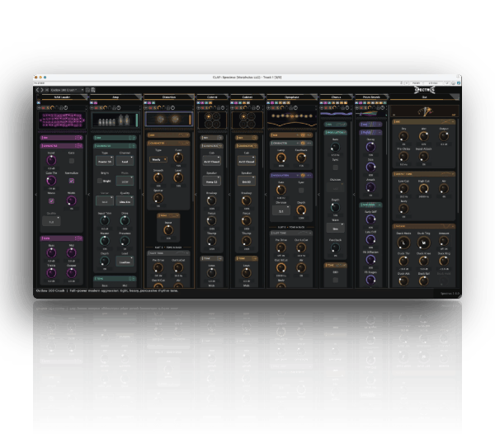The height and width of the screenshot is (448, 495).
Task: Select the Distortion module header tab
Action: pyautogui.click(x=169, y=97)
